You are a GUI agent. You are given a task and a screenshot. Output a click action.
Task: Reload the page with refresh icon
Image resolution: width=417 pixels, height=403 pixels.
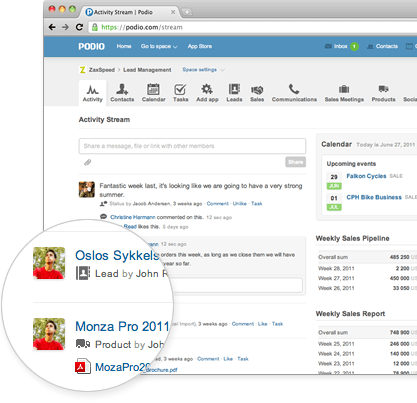click(79, 27)
